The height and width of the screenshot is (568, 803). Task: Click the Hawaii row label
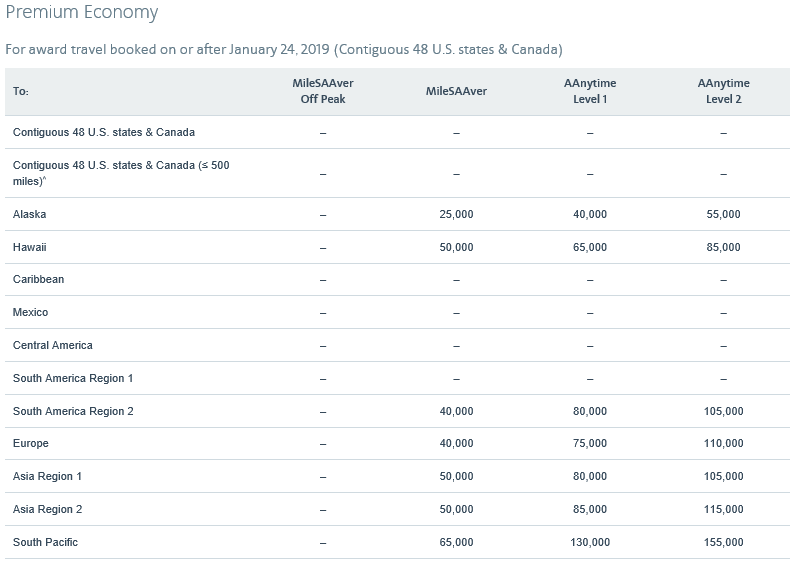tap(29, 247)
